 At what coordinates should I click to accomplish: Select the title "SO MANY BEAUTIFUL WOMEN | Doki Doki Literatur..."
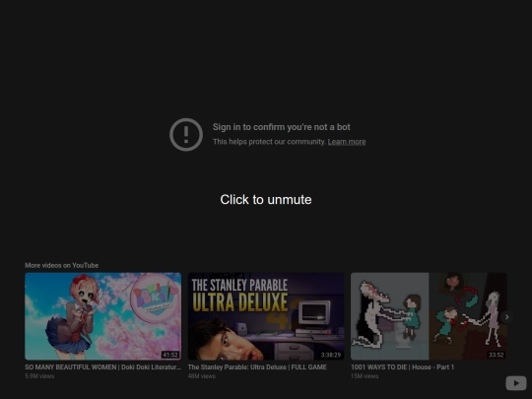(x=102, y=367)
